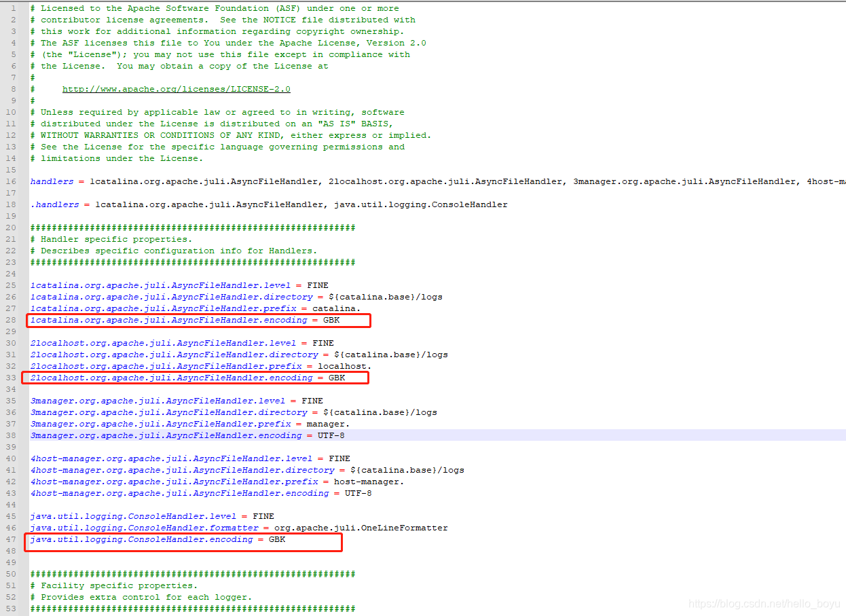Click the '# contributor license agreements' comment line
The image size is (846, 616).
click(223, 20)
